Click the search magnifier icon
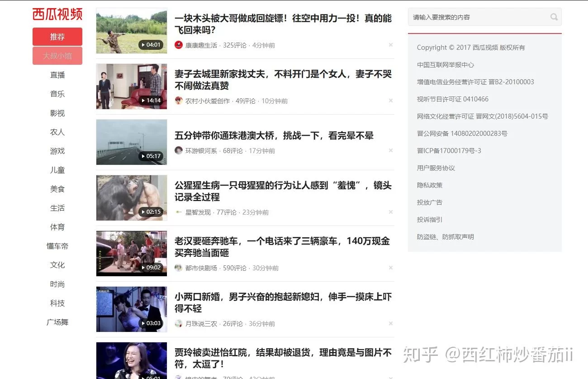This screenshot has width=588, height=379. [554, 17]
